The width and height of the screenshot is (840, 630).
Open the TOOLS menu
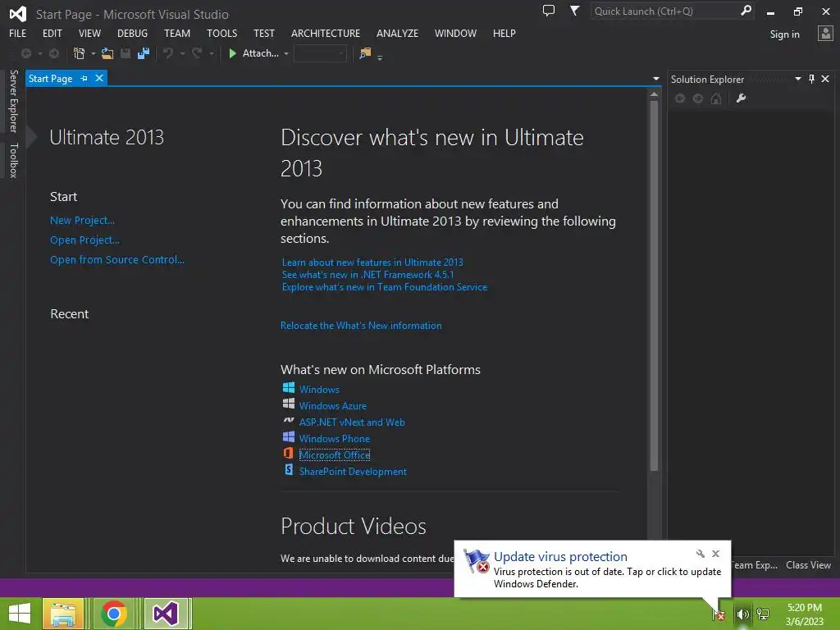click(x=221, y=33)
